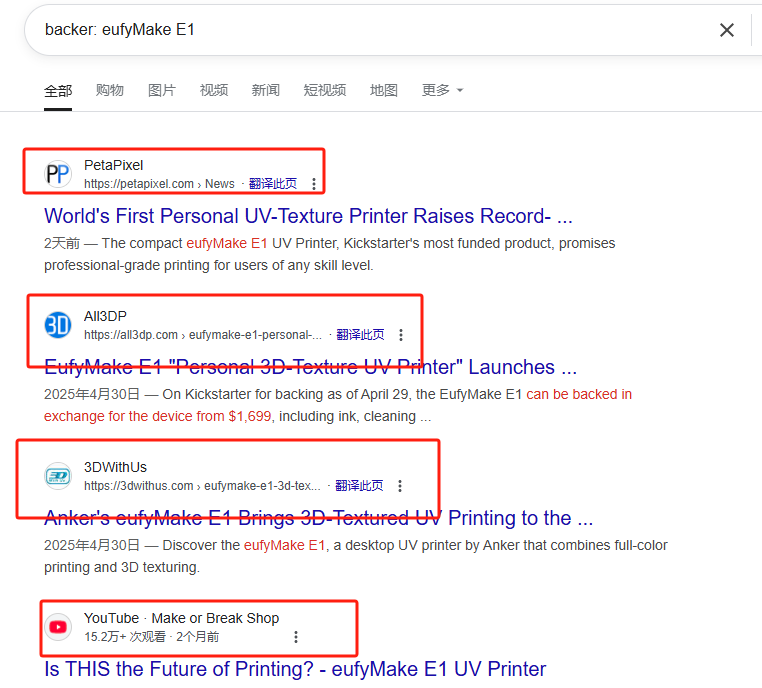Click the PetaPixel site name
This screenshot has height=688, width=762.
(x=114, y=165)
